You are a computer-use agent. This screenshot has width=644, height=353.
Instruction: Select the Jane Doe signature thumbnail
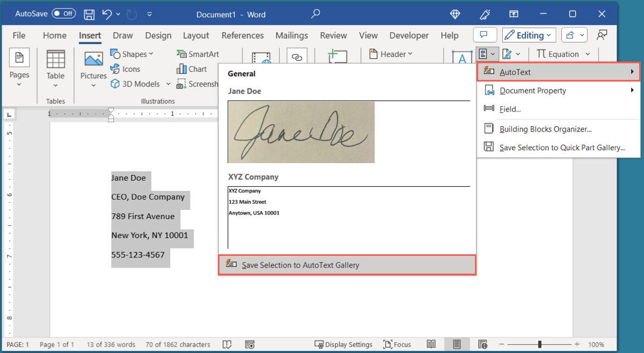301,132
